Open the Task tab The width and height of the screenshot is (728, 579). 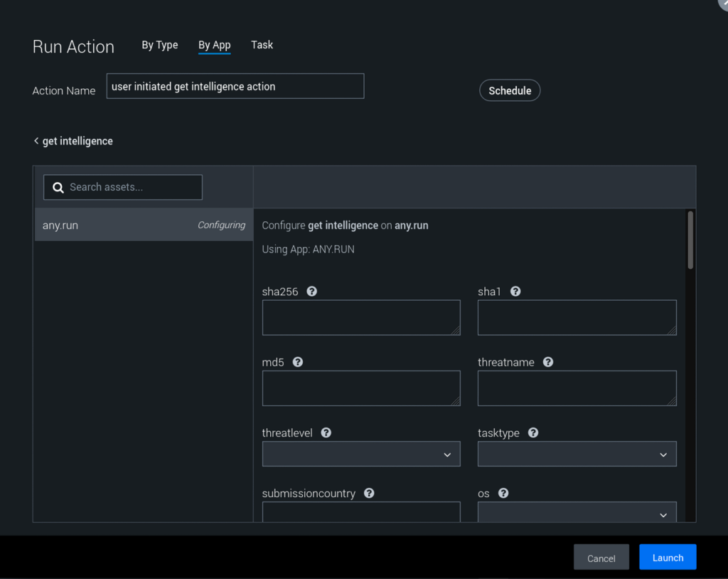262,45
